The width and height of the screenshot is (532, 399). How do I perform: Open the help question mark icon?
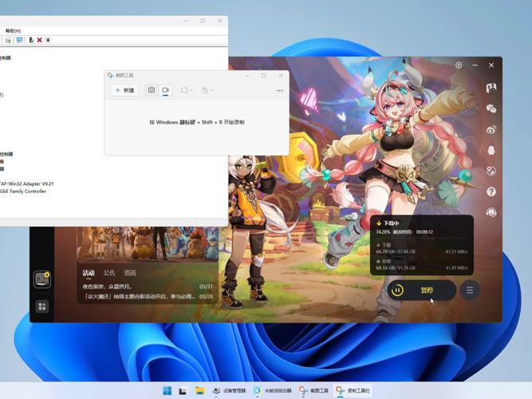pos(491,192)
